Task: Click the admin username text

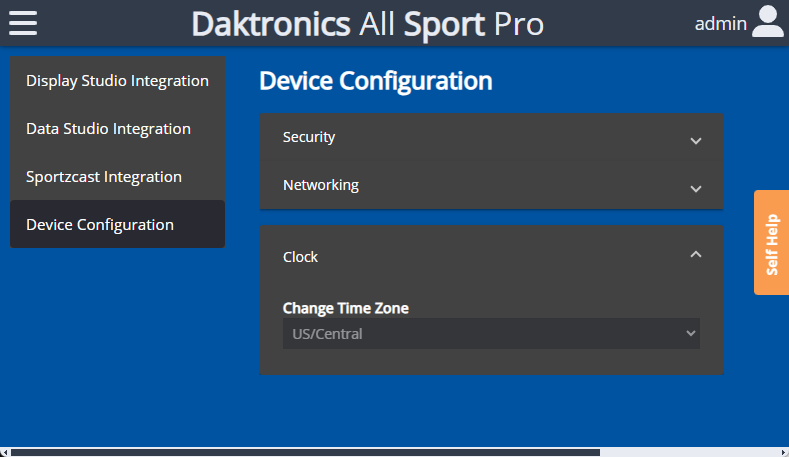Action: pos(720,23)
